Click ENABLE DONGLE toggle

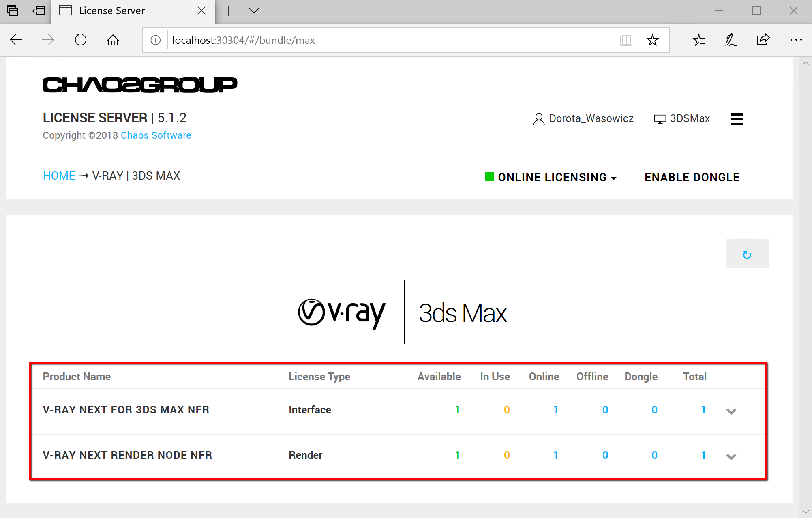692,177
